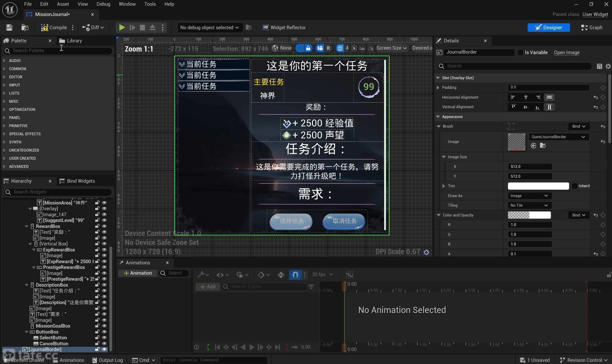The height and width of the screenshot is (364, 612).
Task: Set vertical alignment to center
Action: (x=525, y=107)
